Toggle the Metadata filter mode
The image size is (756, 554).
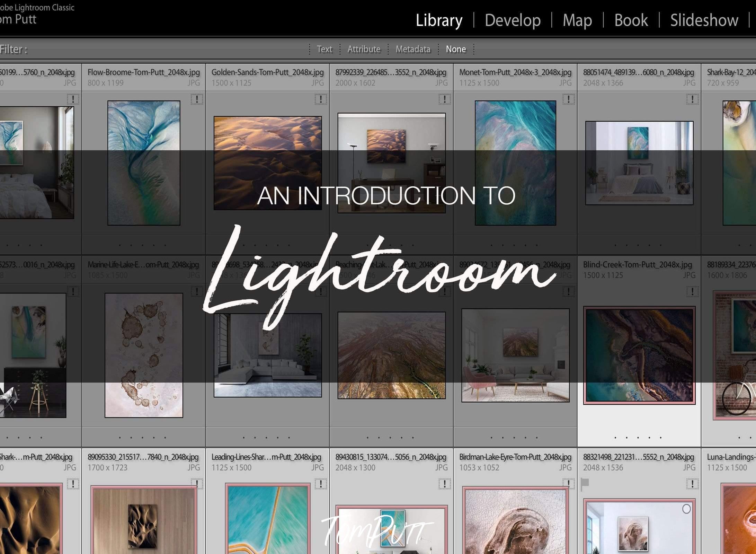(412, 49)
